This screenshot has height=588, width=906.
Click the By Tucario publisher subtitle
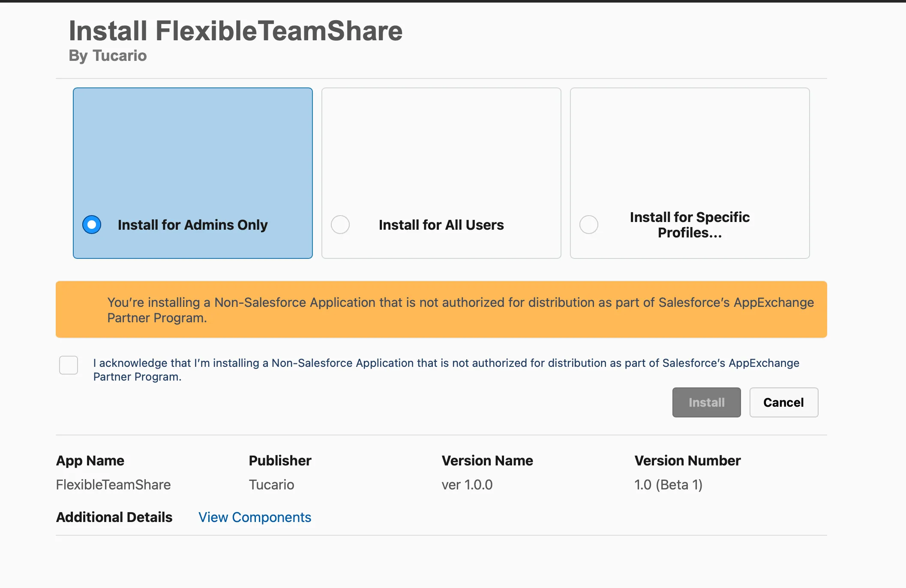click(x=108, y=55)
